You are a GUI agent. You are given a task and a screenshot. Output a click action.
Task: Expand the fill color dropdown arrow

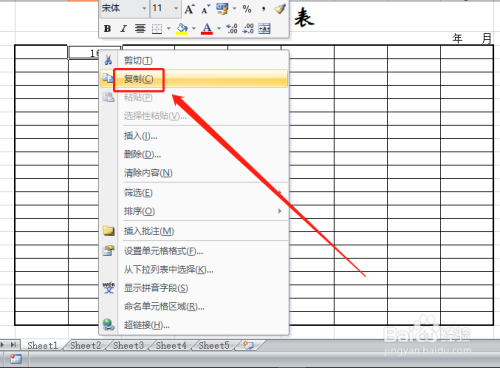[194, 29]
